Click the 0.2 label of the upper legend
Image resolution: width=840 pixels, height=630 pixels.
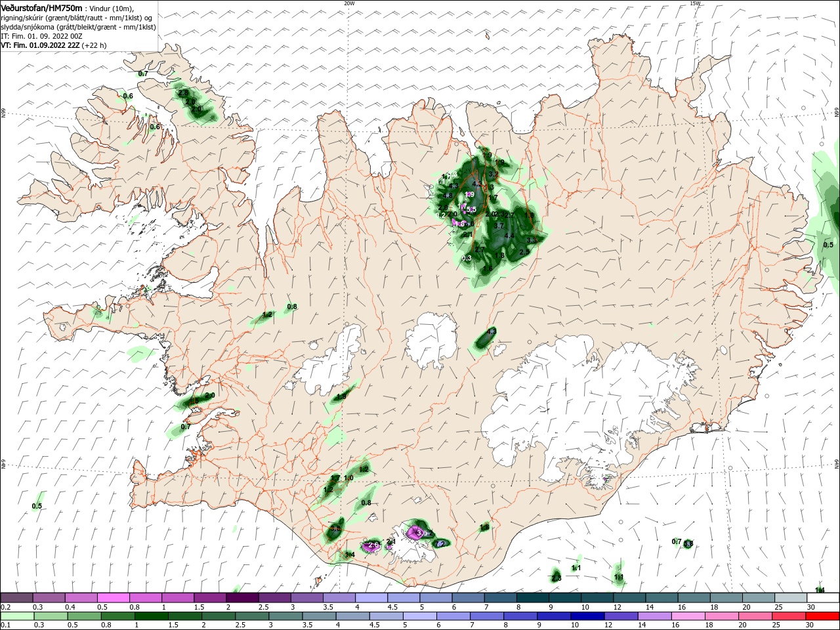[6, 607]
